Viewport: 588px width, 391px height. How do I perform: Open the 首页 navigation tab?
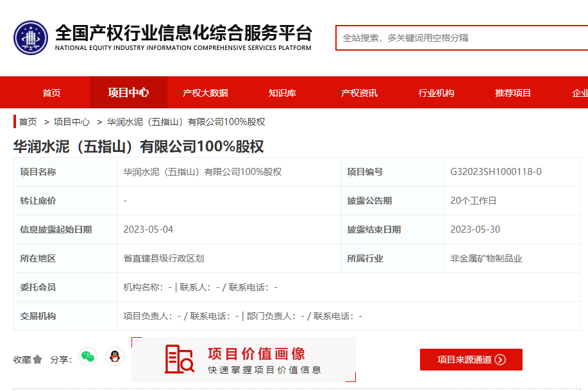click(52, 92)
